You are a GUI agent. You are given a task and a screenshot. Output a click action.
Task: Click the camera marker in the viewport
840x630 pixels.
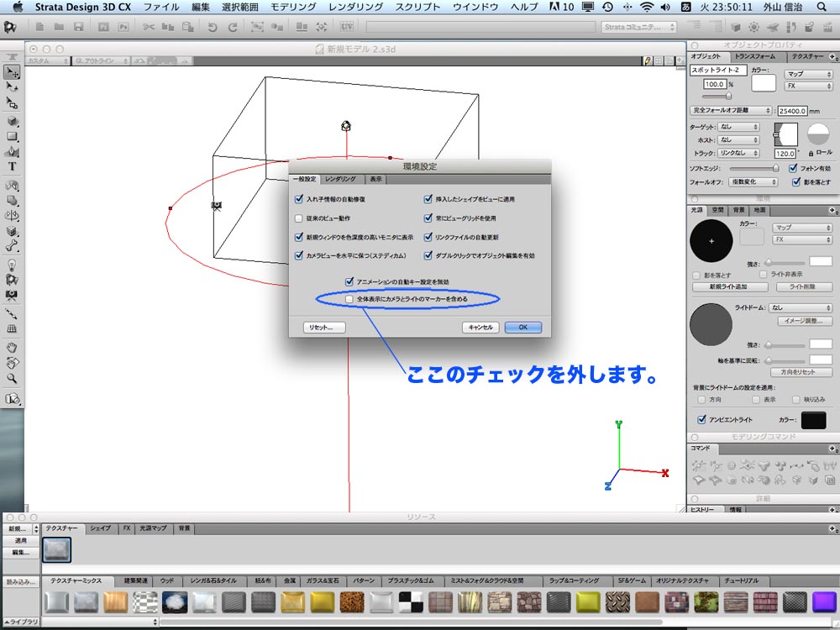click(x=217, y=206)
